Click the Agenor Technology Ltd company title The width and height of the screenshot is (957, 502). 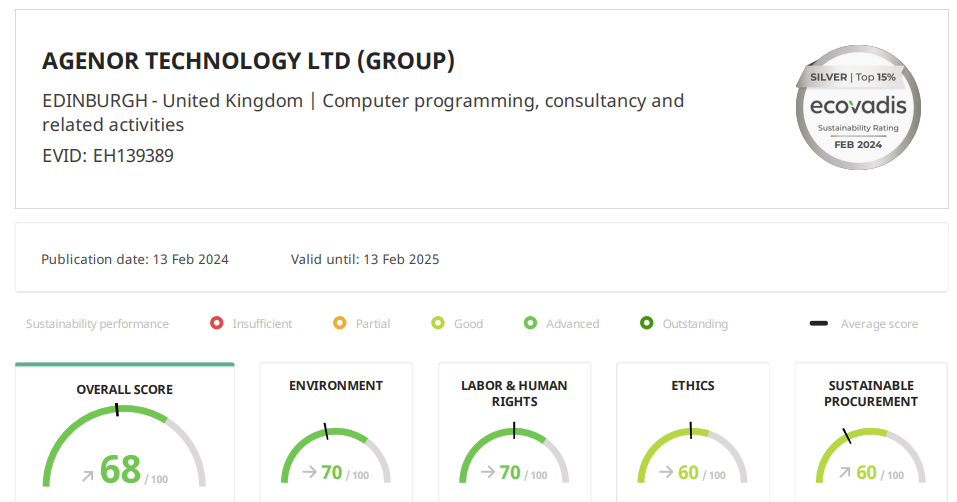pos(248,62)
